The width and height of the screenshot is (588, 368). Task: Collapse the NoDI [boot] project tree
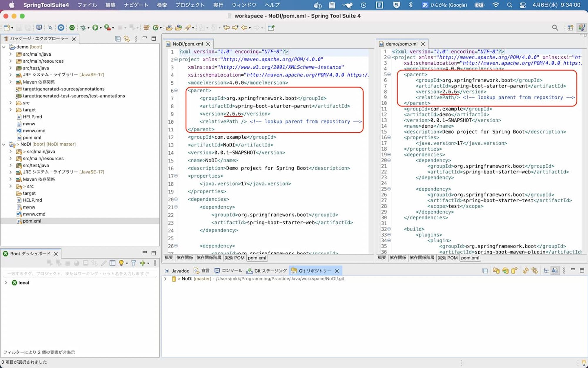[x=4, y=144]
